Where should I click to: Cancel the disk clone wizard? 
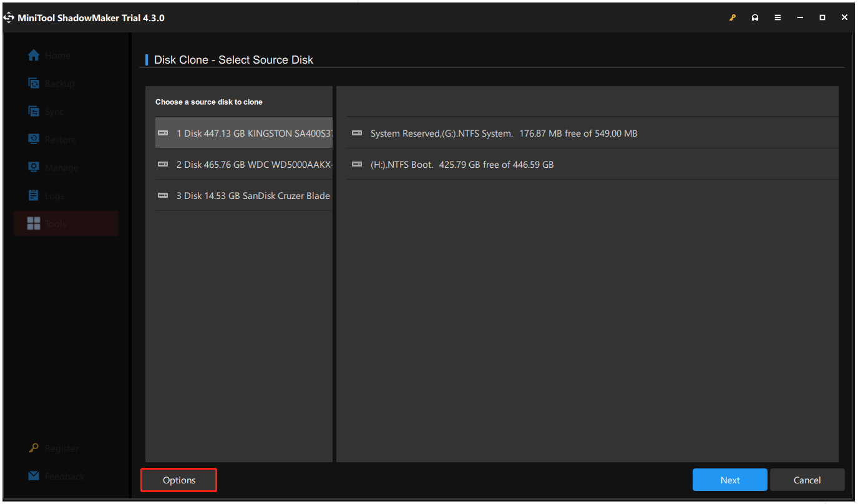[807, 480]
